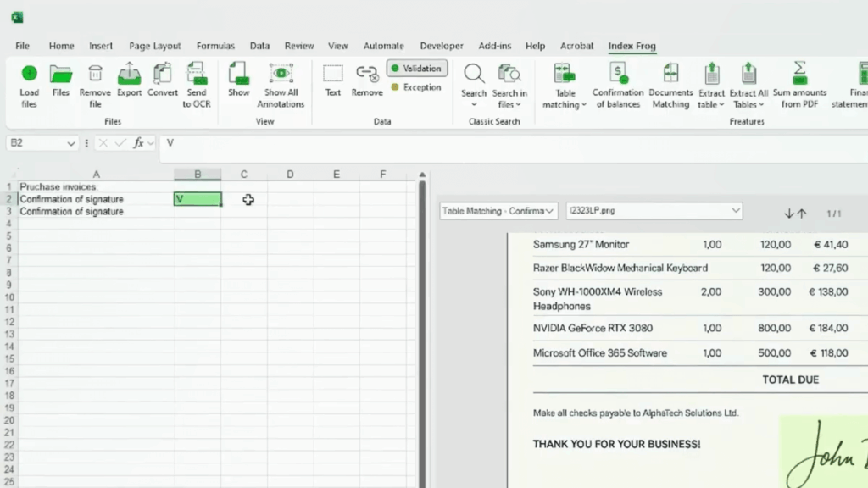Click the spreadsheet scroll up arrow
Screen dimensions: 868x488
pyautogui.click(x=422, y=175)
